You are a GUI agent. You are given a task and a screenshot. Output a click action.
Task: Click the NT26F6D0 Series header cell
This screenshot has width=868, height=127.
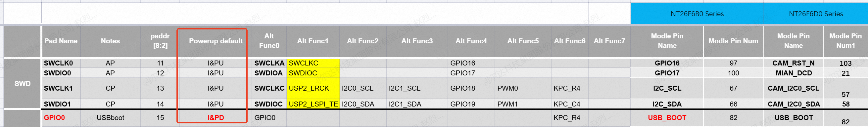coord(815,14)
